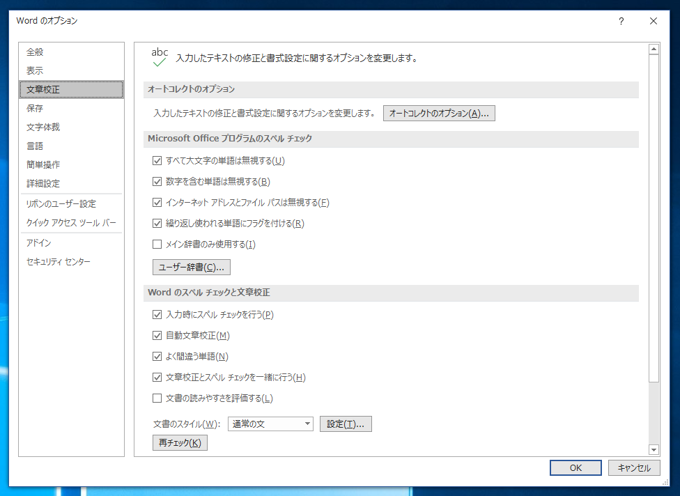Click the scrollbar down arrow

[x=654, y=450]
